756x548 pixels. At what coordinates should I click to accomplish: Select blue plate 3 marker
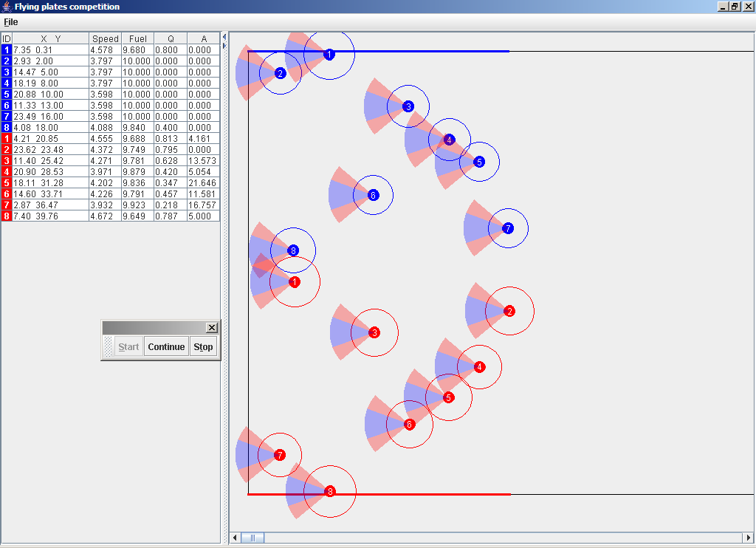408,106
